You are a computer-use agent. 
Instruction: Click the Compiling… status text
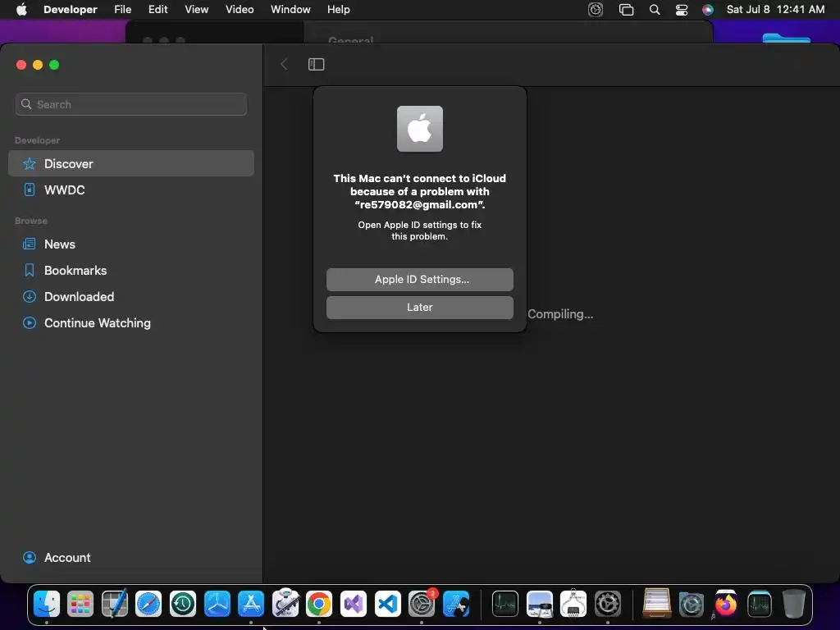tap(559, 314)
